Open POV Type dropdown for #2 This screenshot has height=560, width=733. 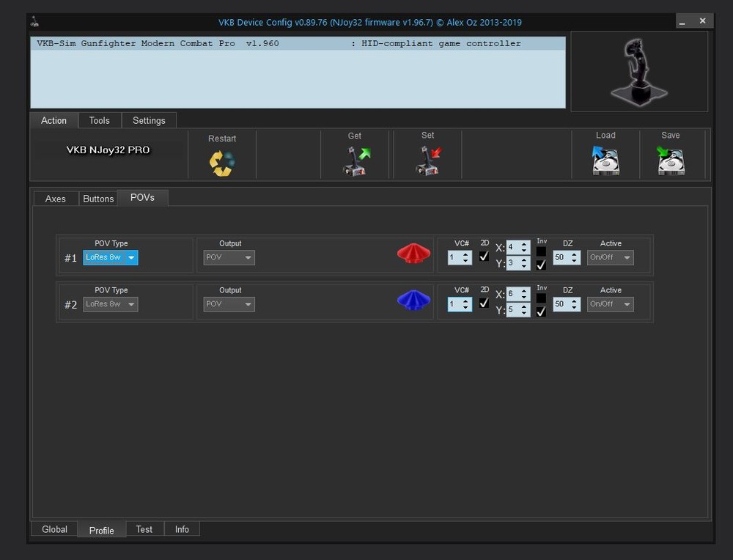111,304
